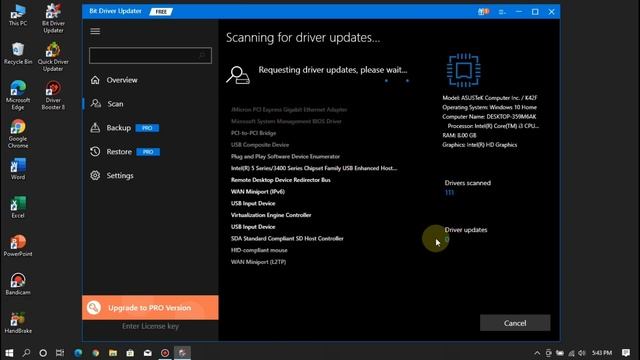The image size is (640, 360).
Task: Open Bit Driver Updater desktop shortcut
Action: tap(53, 19)
